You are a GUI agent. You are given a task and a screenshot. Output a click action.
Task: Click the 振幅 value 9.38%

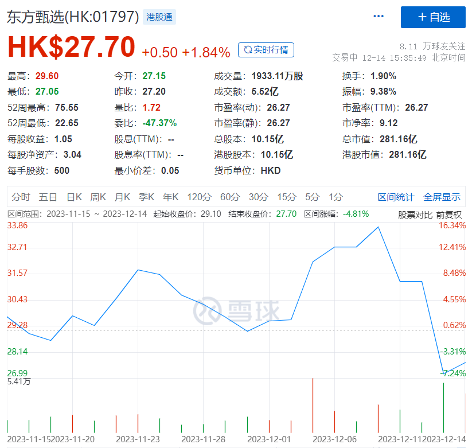coord(384,91)
